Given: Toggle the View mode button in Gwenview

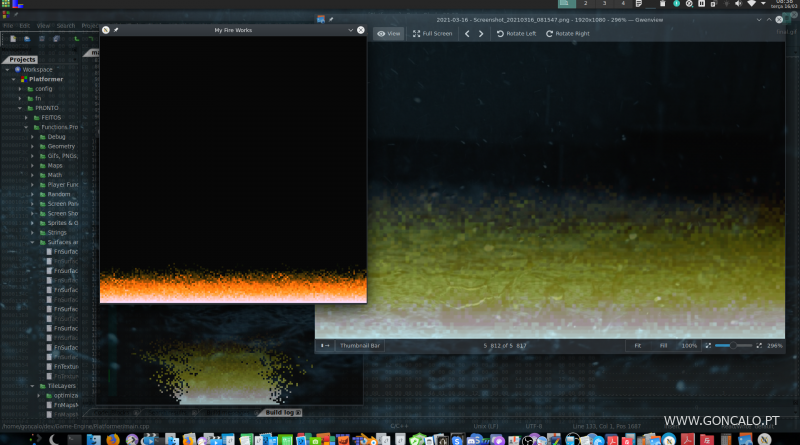Looking at the screenshot, I should (389, 34).
